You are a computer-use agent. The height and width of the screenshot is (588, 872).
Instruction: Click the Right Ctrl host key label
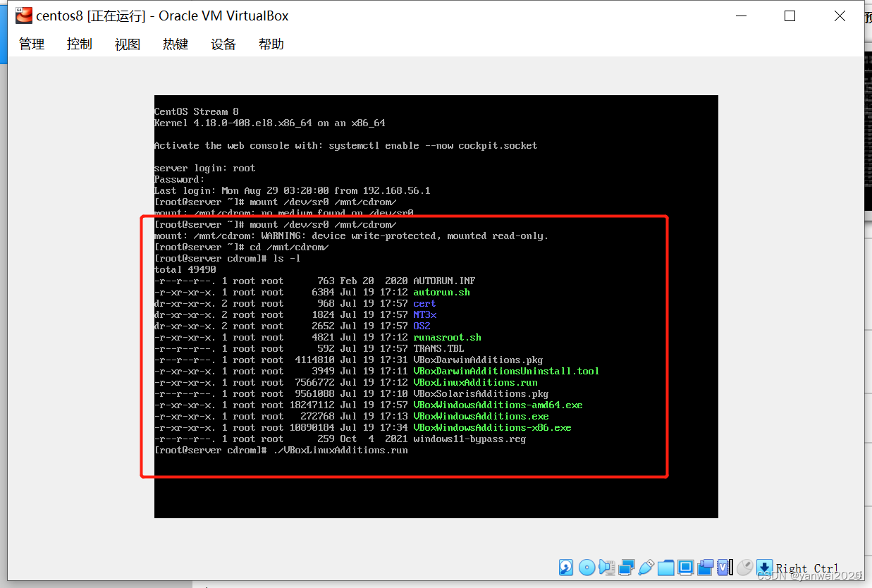click(x=807, y=568)
